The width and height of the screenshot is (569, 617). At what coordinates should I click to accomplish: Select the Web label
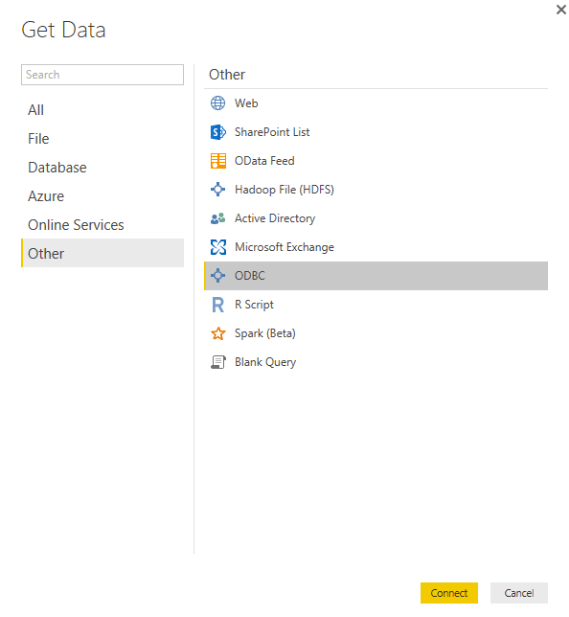[x=246, y=103]
